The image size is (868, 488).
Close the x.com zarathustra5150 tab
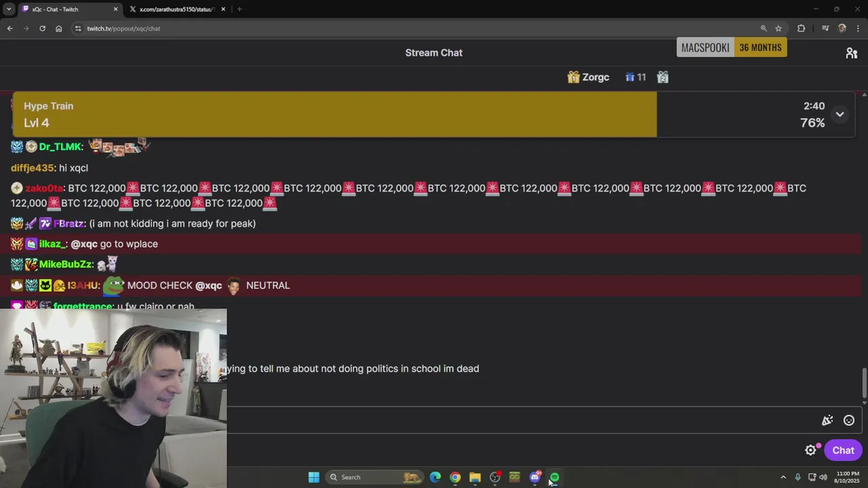222,9
